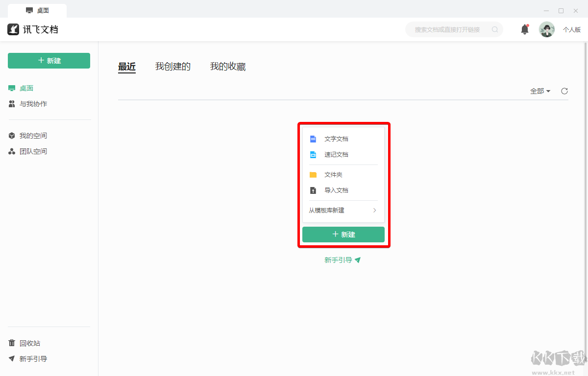Click the 个人版 label
This screenshot has height=376, width=588.
[572, 30]
